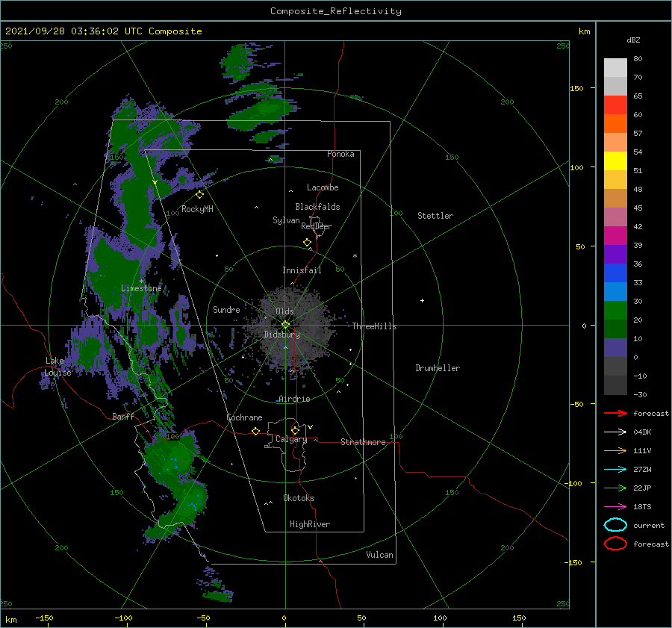Select the yellow diamond marker below Cochrane

click(x=255, y=432)
